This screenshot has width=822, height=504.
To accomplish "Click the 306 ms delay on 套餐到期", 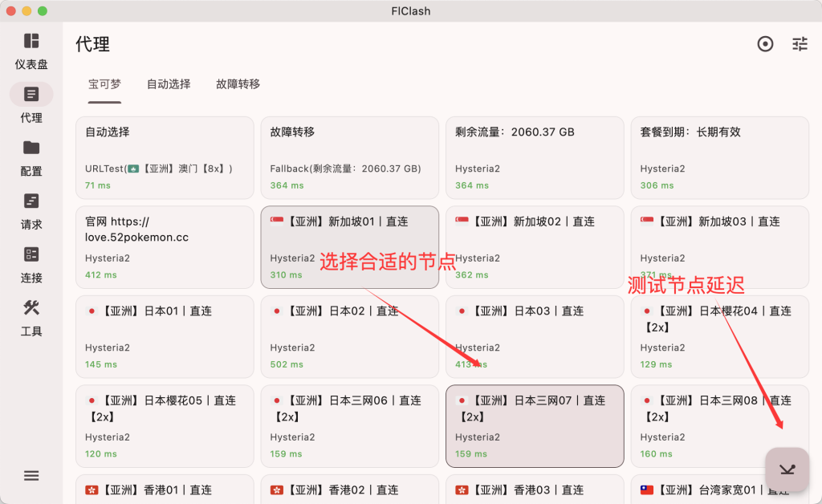I will [657, 185].
